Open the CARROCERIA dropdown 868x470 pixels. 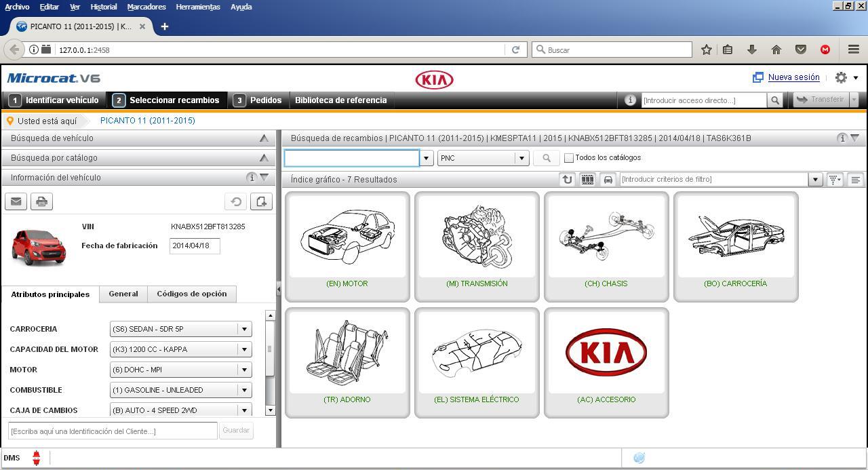tap(181, 329)
